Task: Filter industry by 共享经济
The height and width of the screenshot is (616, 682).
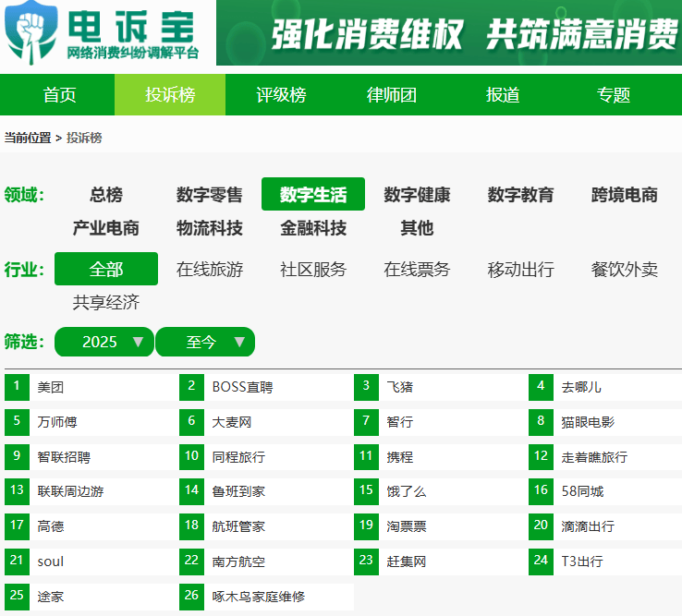Action: (x=106, y=302)
